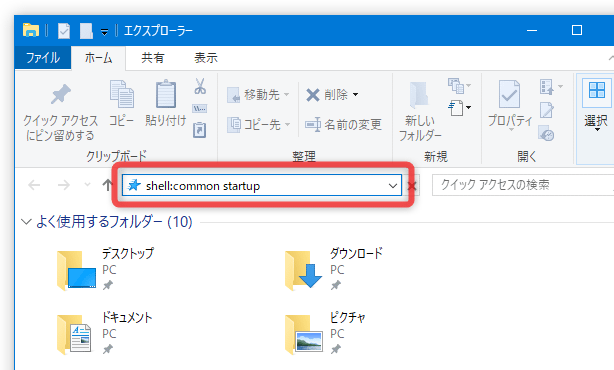
Task: Click the クイック アクセスの検索 search box
Action: point(523,185)
